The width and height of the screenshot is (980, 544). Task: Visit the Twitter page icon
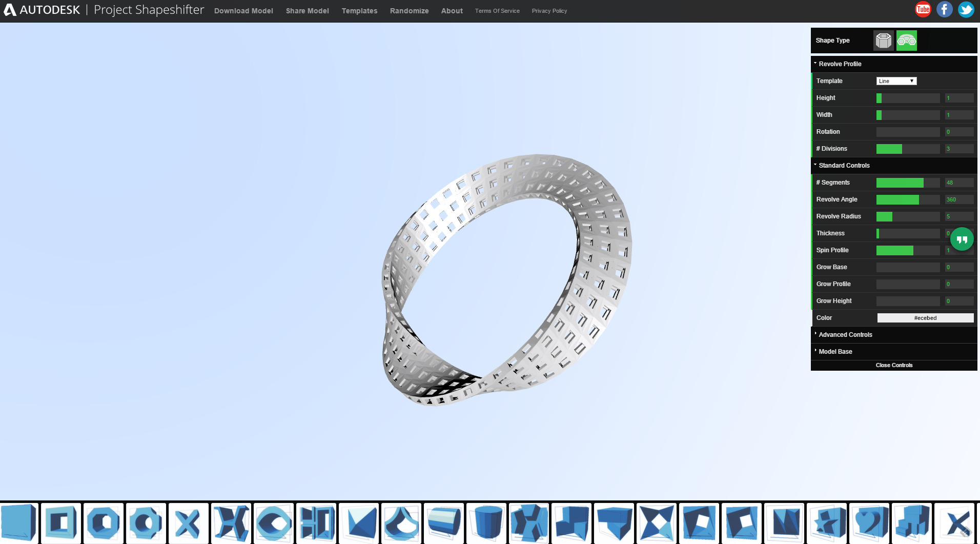click(x=966, y=9)
